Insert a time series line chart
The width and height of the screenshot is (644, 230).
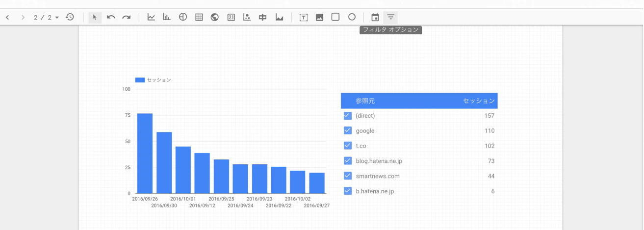pyautogui.click(x=151, y=17)
